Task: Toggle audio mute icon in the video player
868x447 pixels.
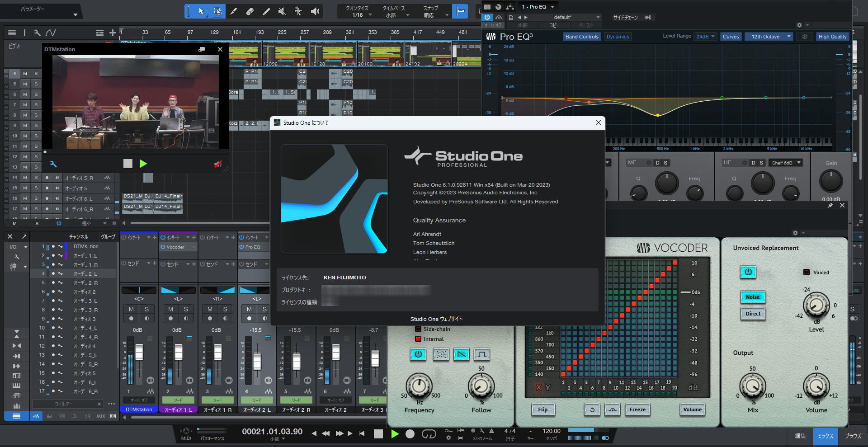Action: pyautogui.click(x=218, y=164)
